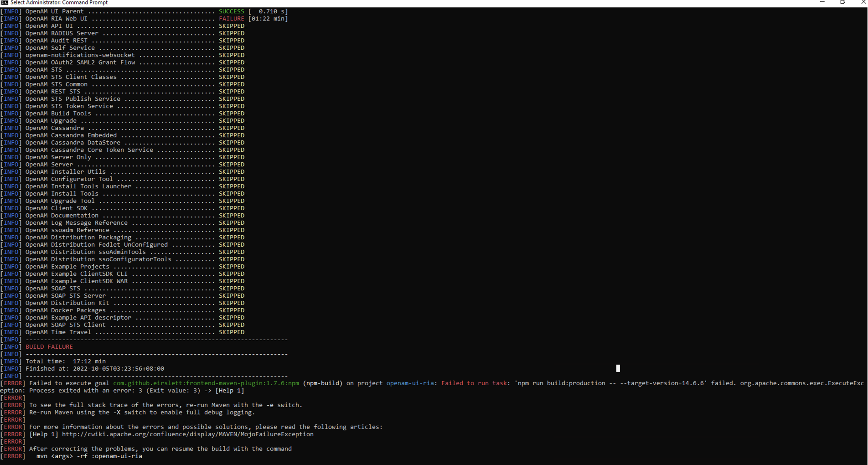Click the green SUCCESS status text

click(x=231, y=11)
